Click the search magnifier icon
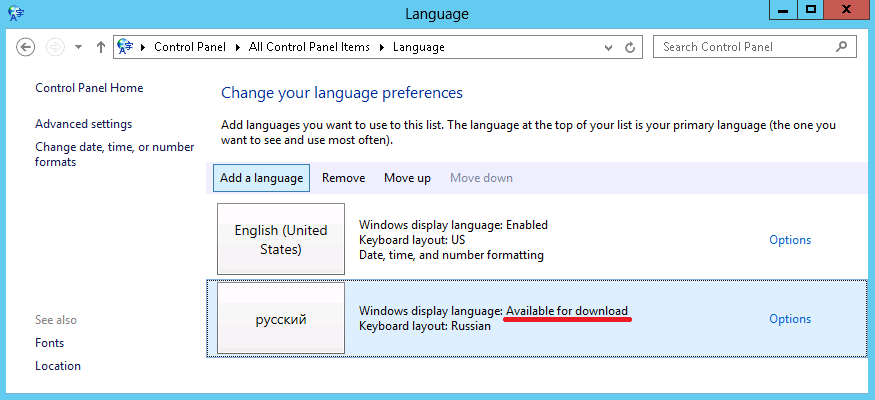875x400 pixels. pos(843,47)
